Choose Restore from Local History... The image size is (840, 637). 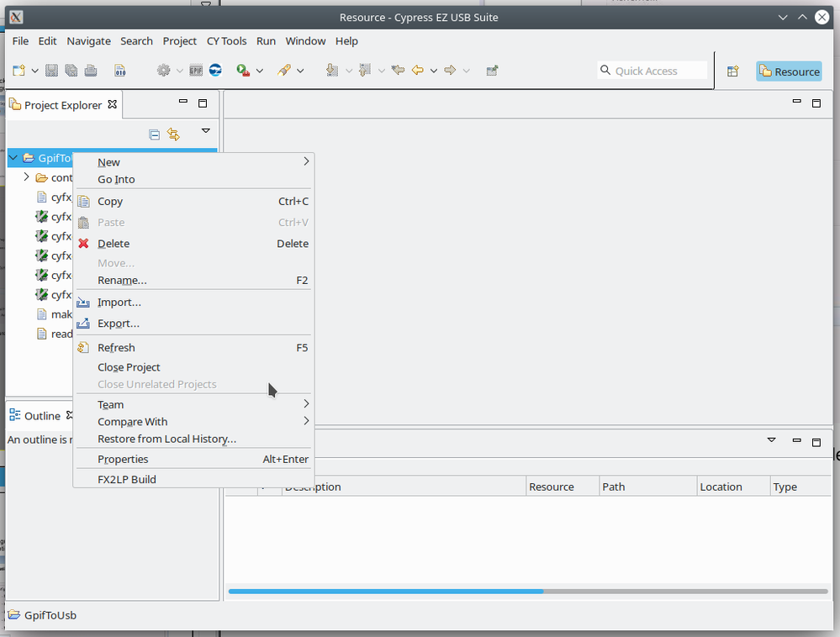tap(193, 439)
